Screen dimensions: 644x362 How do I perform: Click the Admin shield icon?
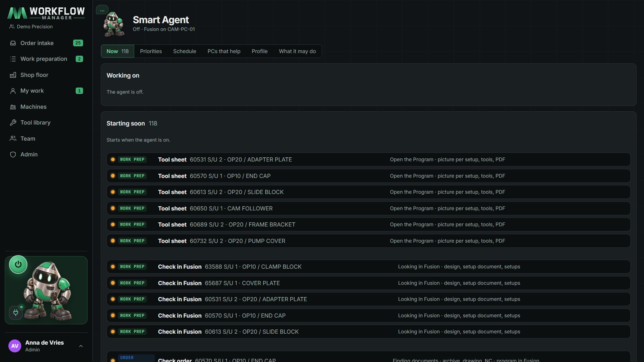pos(13,154)
